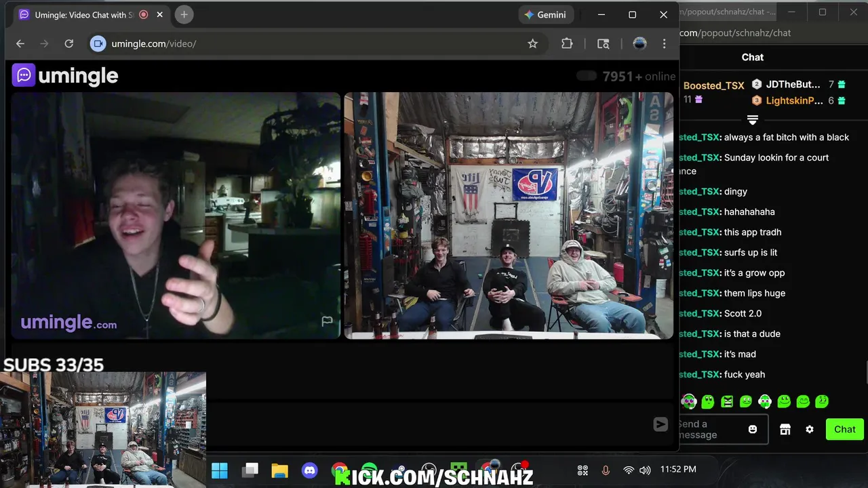Click the chat message "dingy"
Screen dimensions: 868x488
[736, 191]
